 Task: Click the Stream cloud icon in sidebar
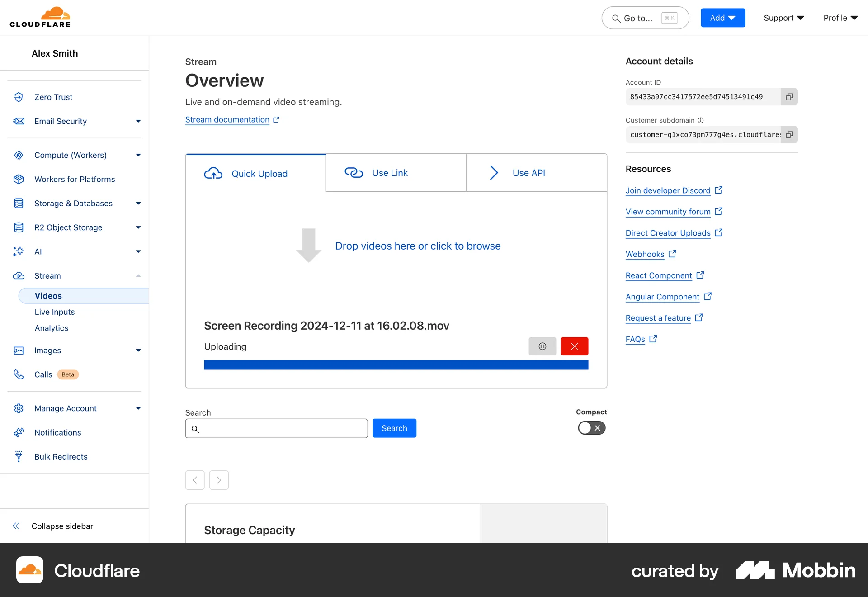[19, 276]
